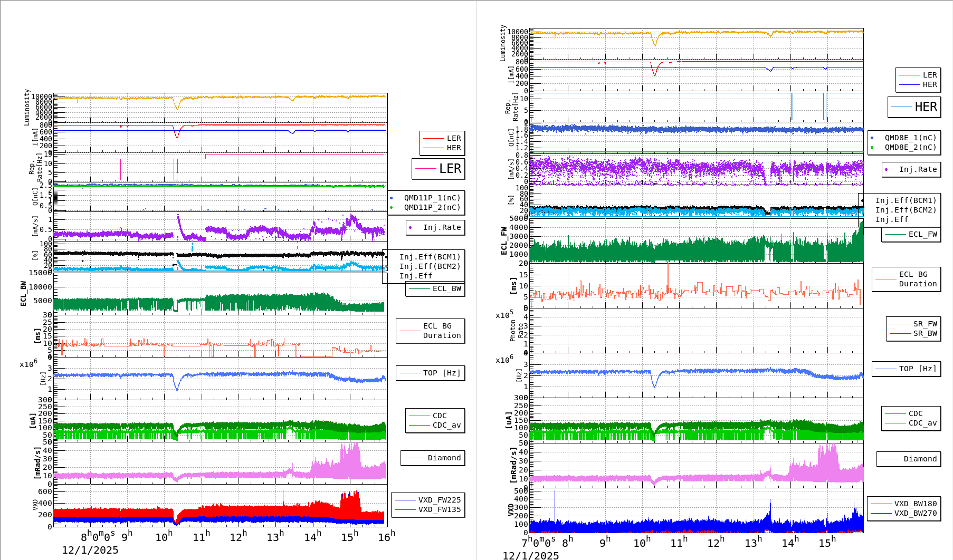This screenshot has width=953, height=560.
Task: Click the Inj.Eff(BCM2) legend entry in right plot
Action: click(x=906, y=210)
